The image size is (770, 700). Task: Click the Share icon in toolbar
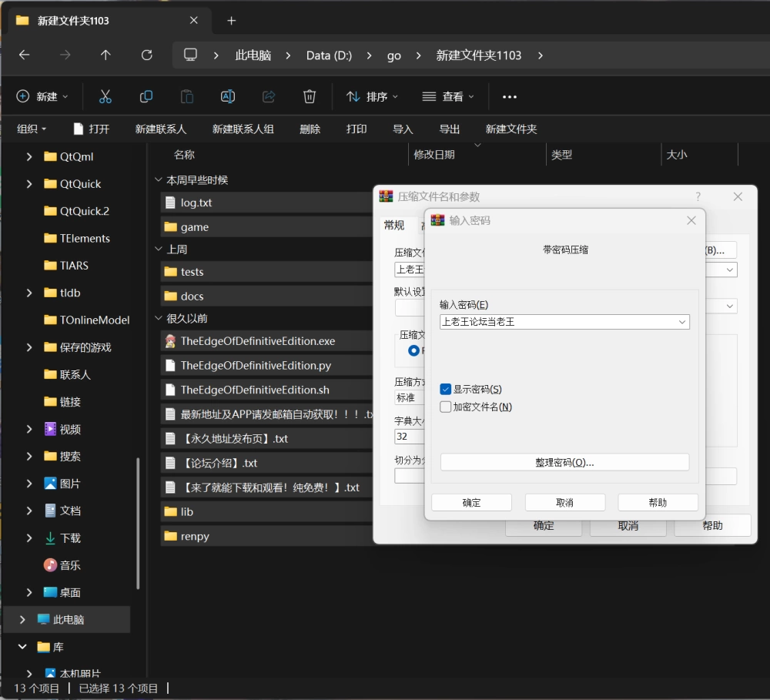coord(269,97)
